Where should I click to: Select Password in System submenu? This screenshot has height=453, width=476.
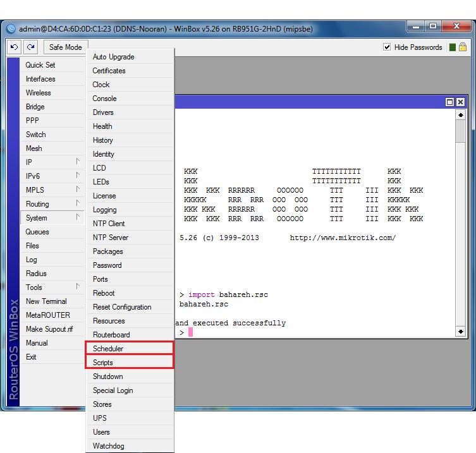click(x=130, y=265)
